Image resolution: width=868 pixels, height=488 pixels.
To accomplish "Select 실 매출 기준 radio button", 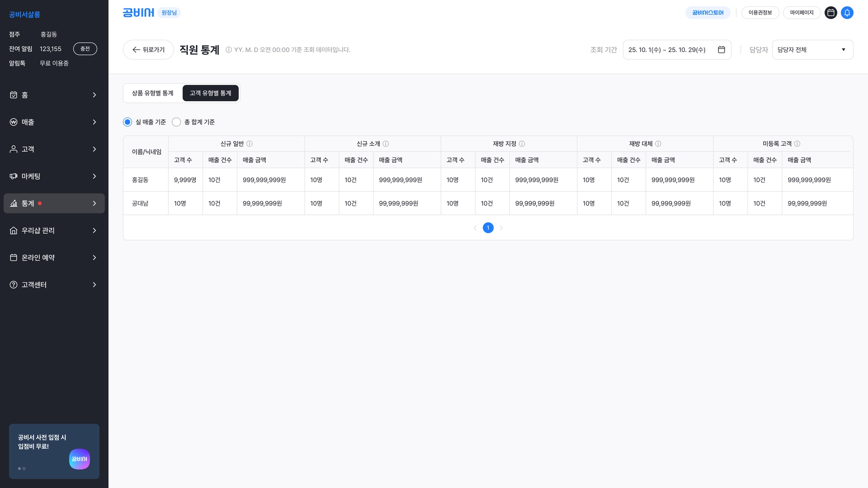I will (128, 122).
